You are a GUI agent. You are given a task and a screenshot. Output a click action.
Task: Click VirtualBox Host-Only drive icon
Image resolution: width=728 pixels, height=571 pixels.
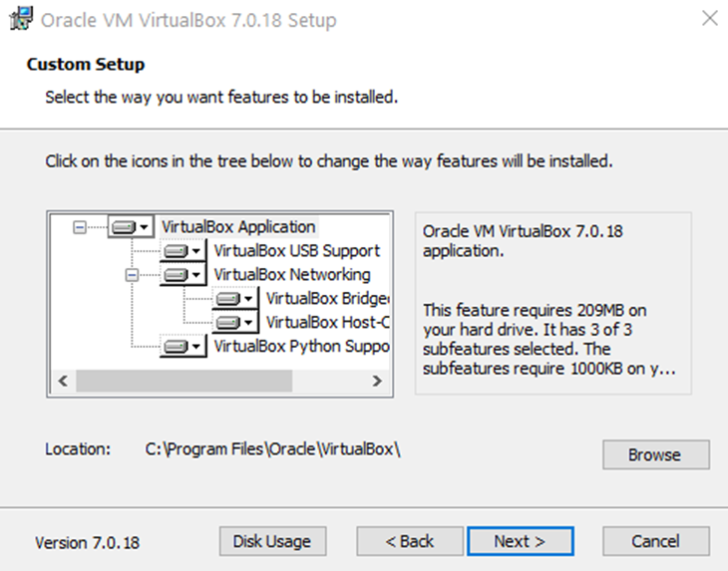point(234,323)
